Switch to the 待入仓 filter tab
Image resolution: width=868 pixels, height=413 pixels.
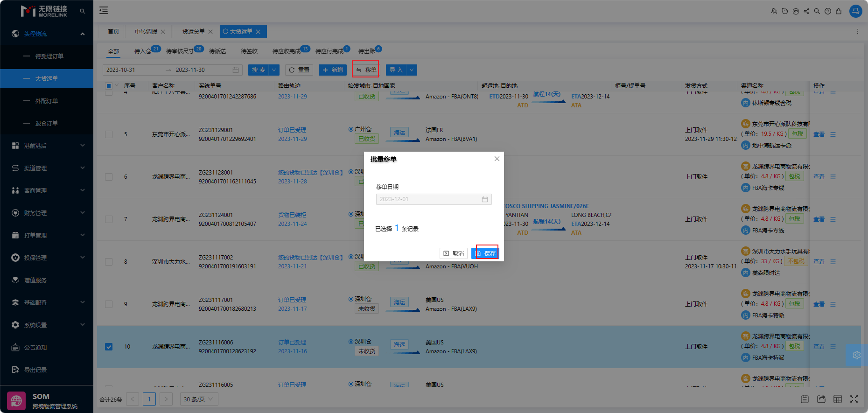coord(143,51)
